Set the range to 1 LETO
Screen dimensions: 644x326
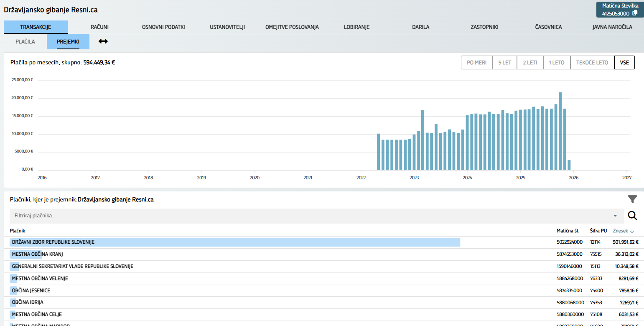[556, 63]
